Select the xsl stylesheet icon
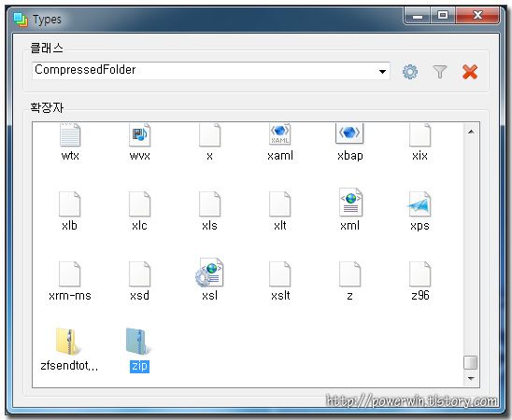Viewport: 512px width, 420px height. (x=209, y=273)
